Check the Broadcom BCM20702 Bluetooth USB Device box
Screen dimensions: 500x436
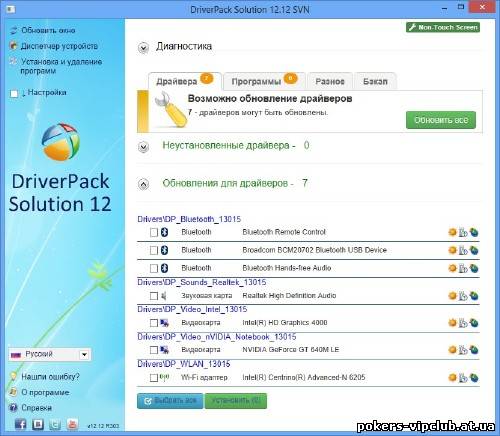(154, 250)
